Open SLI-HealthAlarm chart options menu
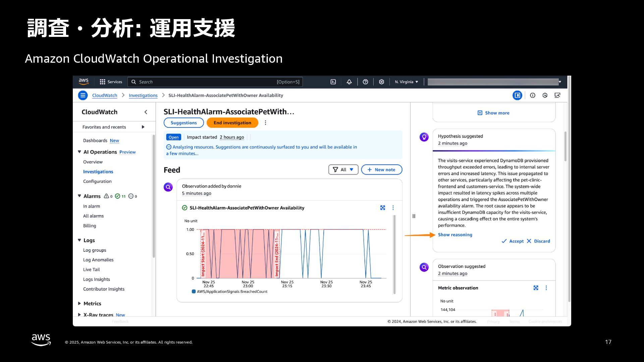This screenshot has width=644, height=362. point(393,208)
